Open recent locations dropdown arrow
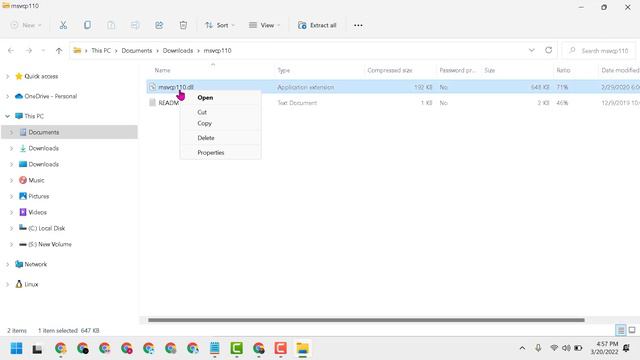 tap(43, 51)
